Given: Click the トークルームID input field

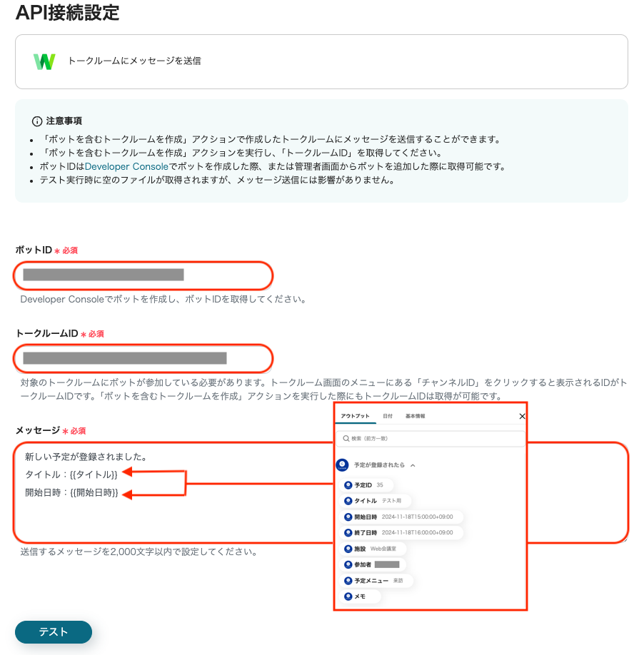Looking at the screenshot, I should tap(144, 358).
